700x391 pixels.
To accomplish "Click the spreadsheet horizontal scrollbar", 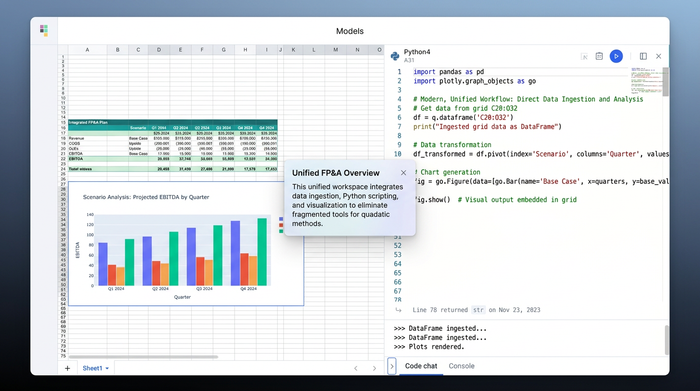I will [x=143, y=357].
